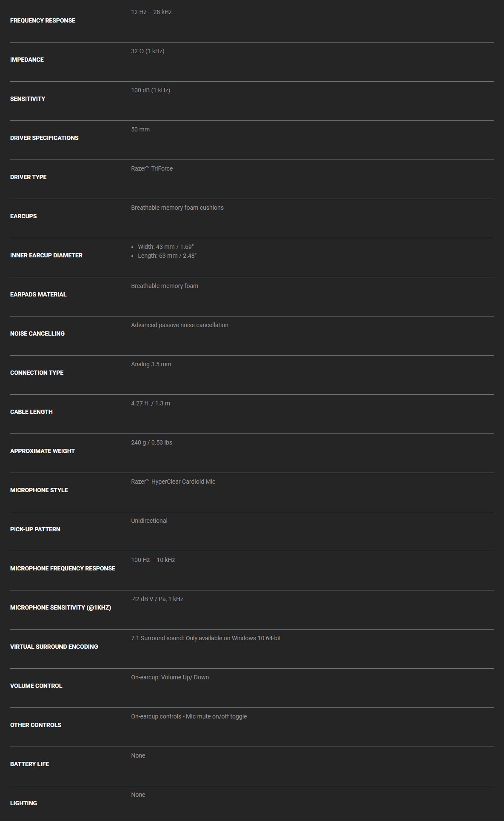Select the Width 43 mm bullet item
This screenshot has width=504, height=821.
pos(165,247)
